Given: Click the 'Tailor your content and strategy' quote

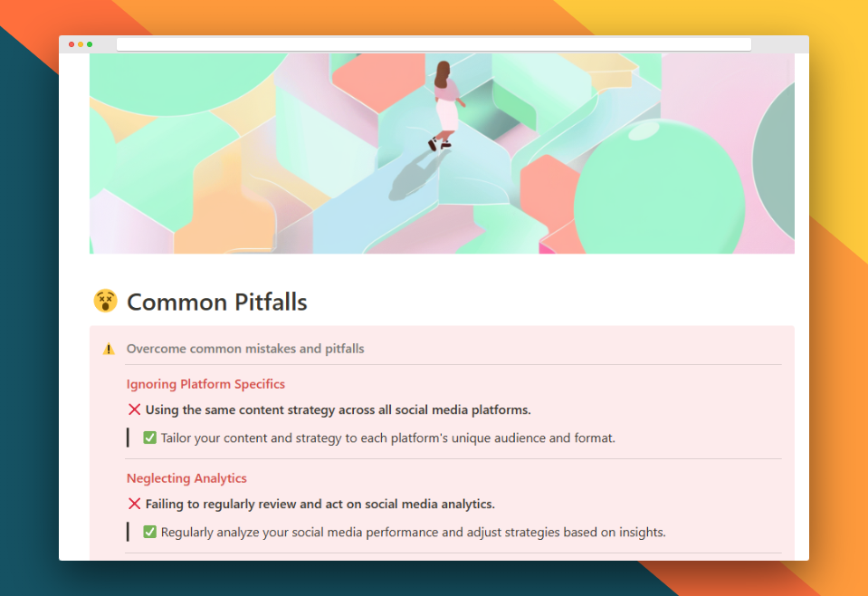Looking at the screenshot, I should click(x=387, y=438).
